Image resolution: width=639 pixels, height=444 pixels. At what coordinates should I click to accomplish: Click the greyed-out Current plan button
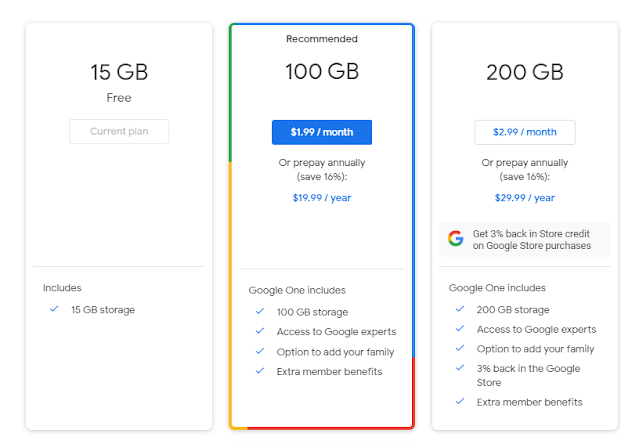119,132
